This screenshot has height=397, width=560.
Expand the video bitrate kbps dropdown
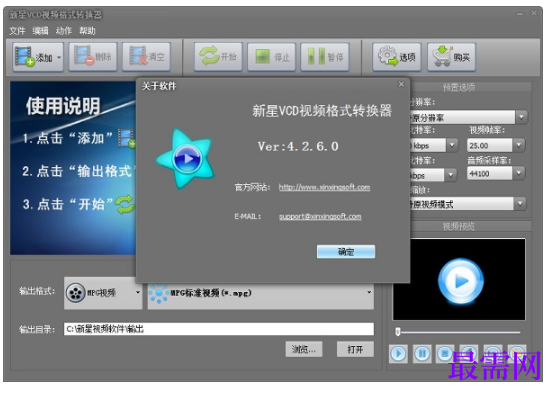[x=452, y=145]
